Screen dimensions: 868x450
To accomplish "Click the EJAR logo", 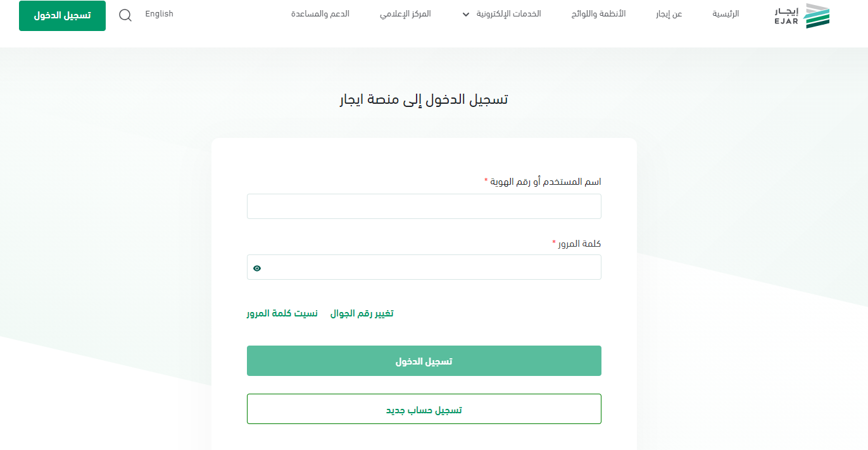I will (x=802, y=16).
